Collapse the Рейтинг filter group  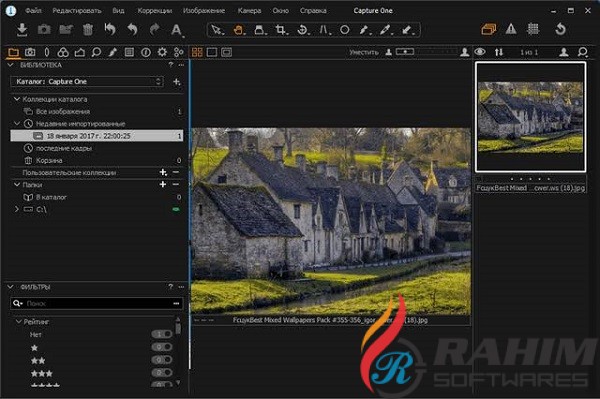(18, 322)
